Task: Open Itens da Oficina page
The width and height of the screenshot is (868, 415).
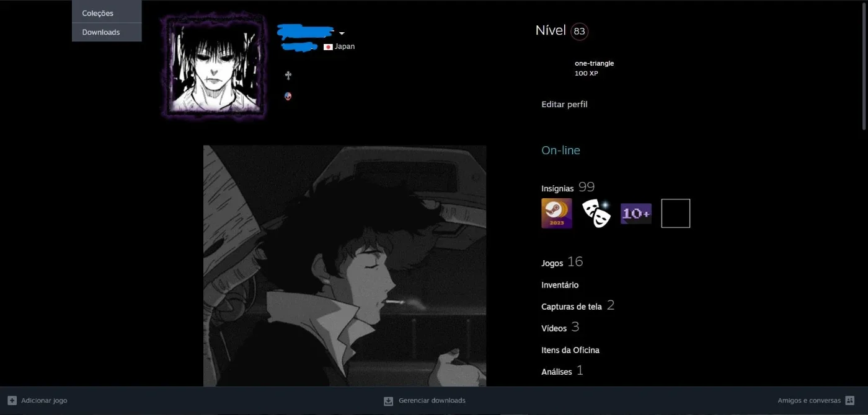Action: [x=570, y=350]
